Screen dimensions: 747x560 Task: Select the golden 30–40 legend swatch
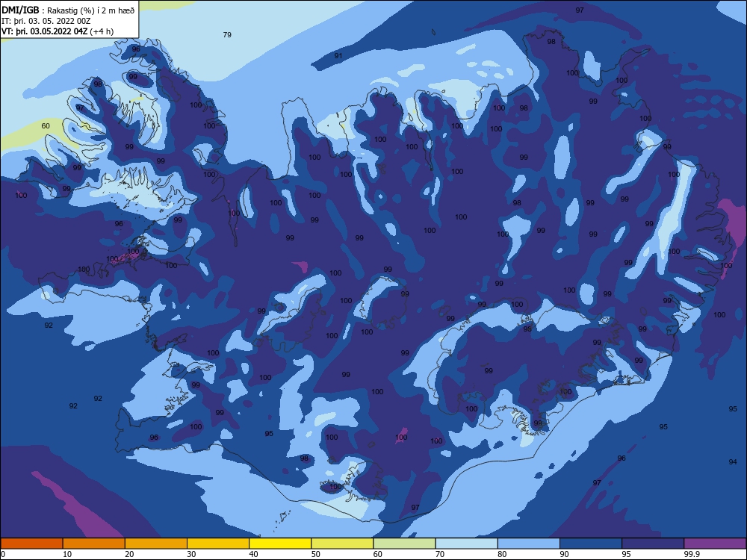tap(218, 544)
